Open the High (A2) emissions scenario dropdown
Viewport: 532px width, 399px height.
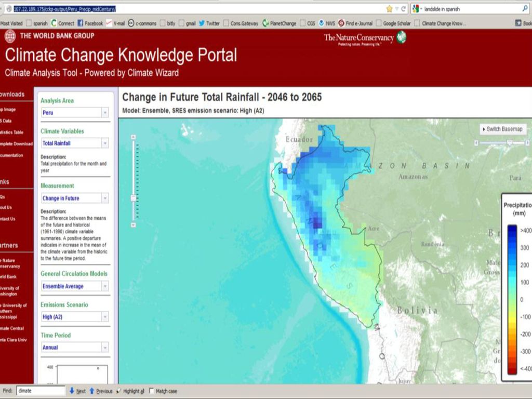click(x=75, y=316)
